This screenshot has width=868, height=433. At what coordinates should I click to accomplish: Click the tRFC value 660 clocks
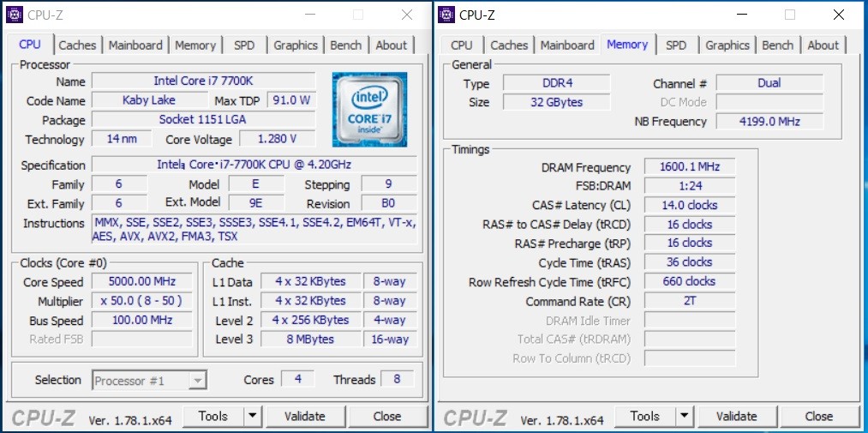[x=690, y=281]
